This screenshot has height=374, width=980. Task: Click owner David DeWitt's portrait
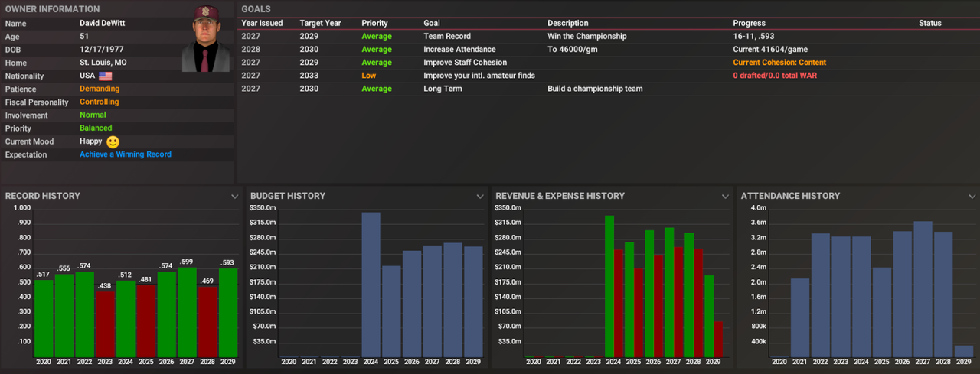click(x=207, y=39)
